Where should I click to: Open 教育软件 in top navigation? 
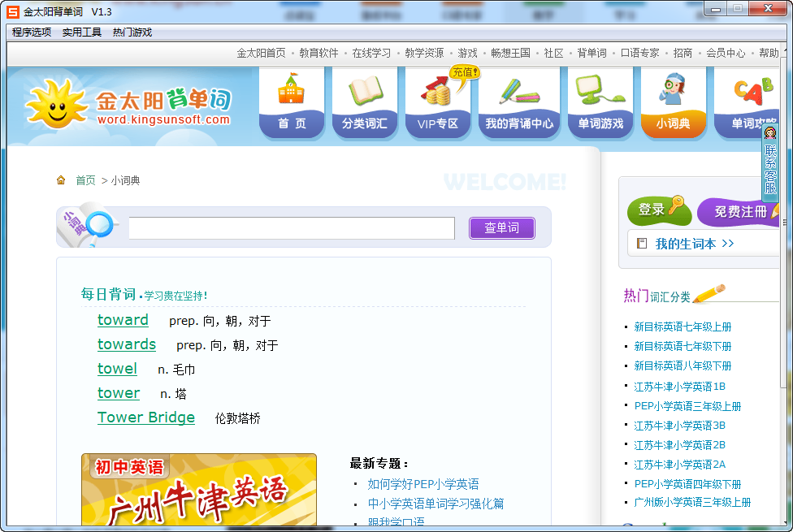(x=318, y=53)
